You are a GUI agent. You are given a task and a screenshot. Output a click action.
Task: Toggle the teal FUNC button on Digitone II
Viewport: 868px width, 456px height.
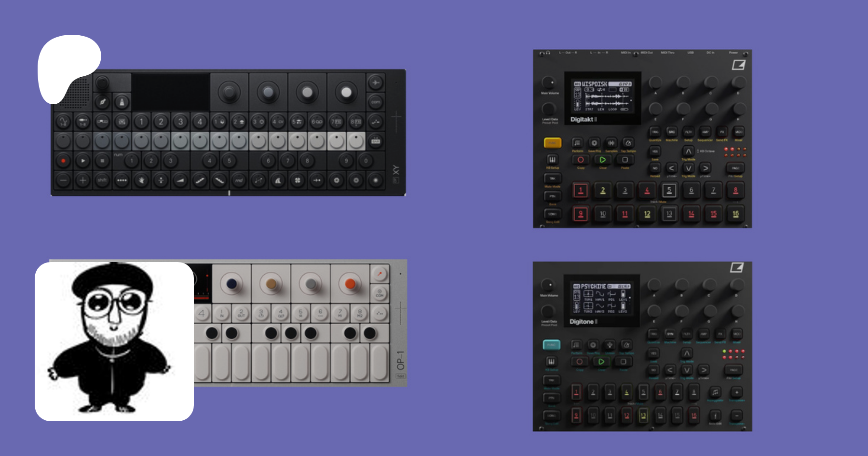pyautogui.click(x=551, y=345)
